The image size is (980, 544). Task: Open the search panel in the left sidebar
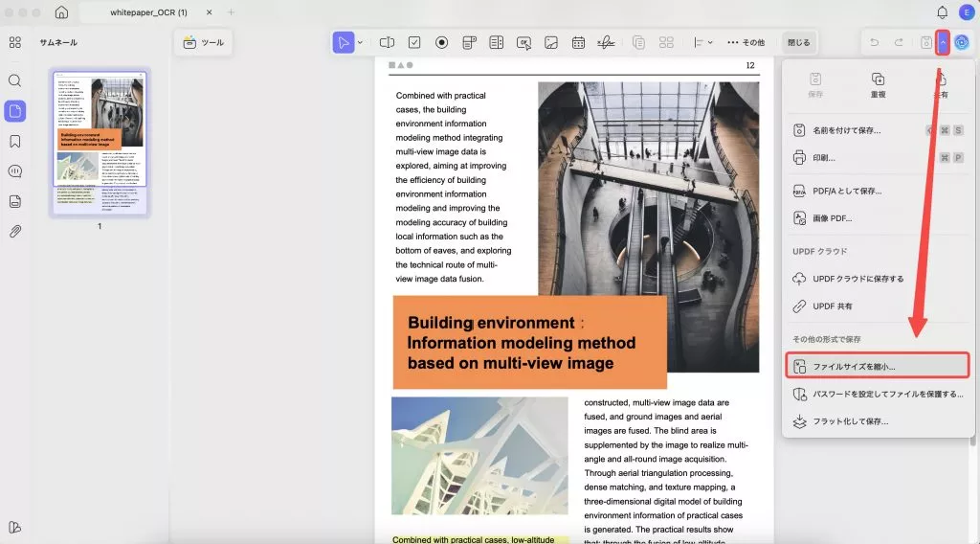click(14, 80)
